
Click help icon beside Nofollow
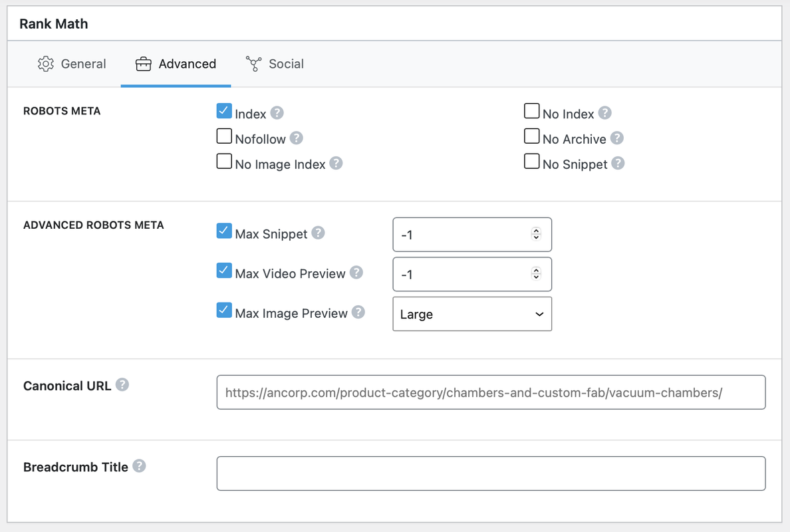(x=297, y=138)
